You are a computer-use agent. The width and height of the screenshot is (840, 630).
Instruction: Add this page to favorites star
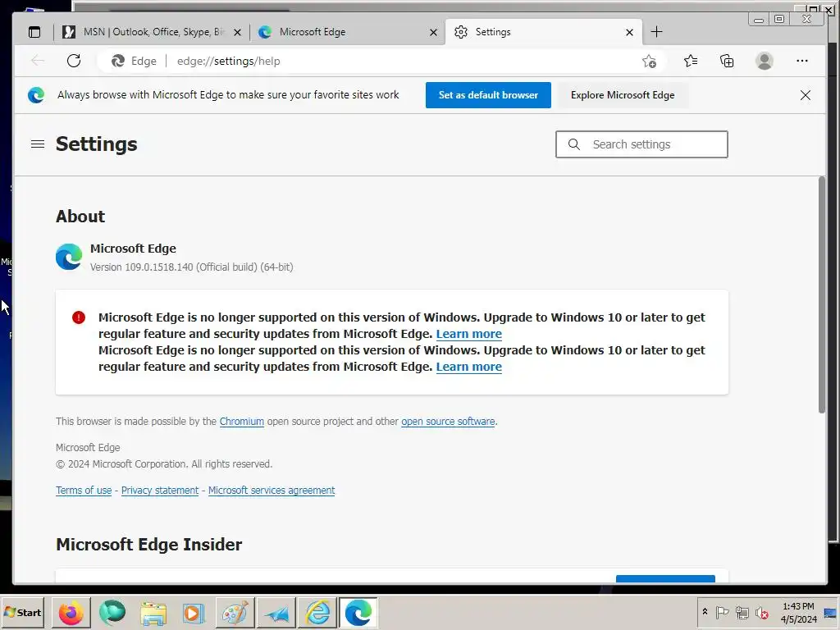649,61
